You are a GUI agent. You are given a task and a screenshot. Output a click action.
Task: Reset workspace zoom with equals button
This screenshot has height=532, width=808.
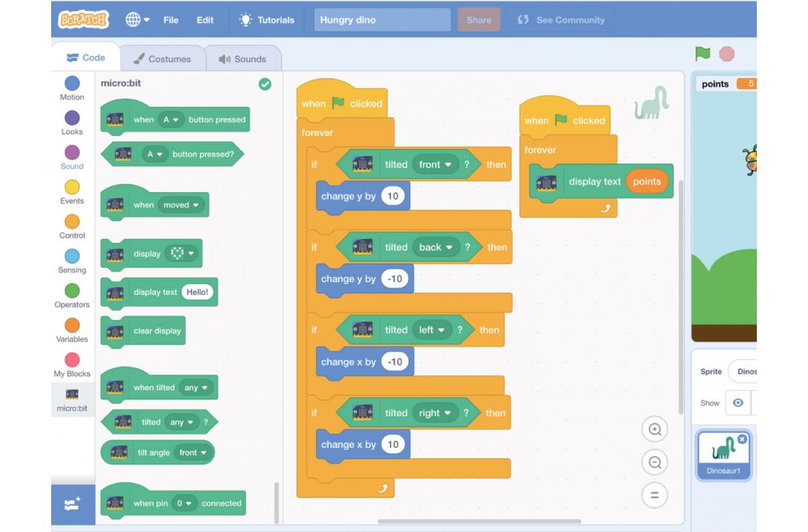654,496
